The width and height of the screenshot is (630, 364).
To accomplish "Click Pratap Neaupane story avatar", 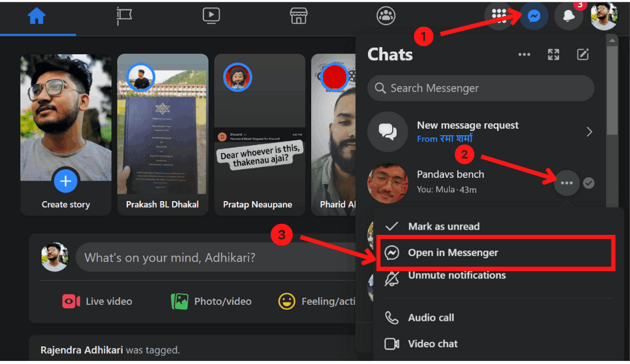I will [x=237, y=77].
